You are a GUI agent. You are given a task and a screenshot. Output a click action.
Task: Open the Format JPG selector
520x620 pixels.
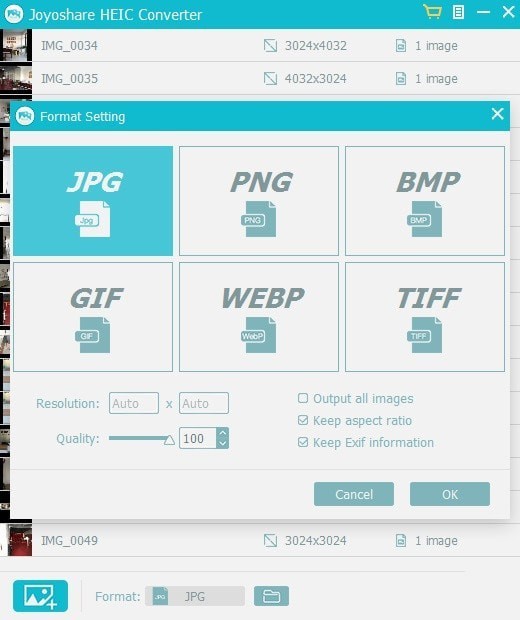(195, 596)
